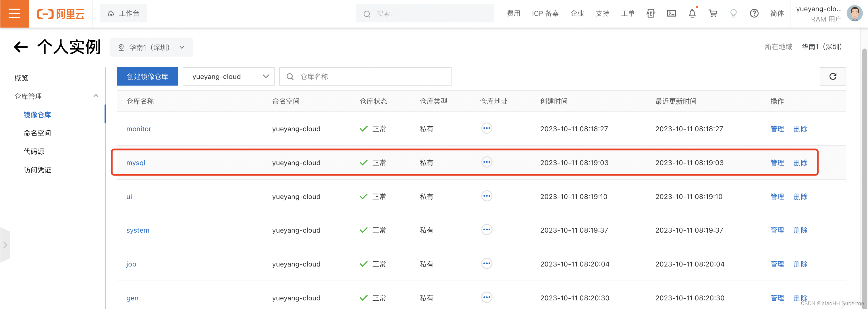This screenshot has width=868, height=309.
Task: Click the 工作台 workbench button
Action: (x=123, y=13)
